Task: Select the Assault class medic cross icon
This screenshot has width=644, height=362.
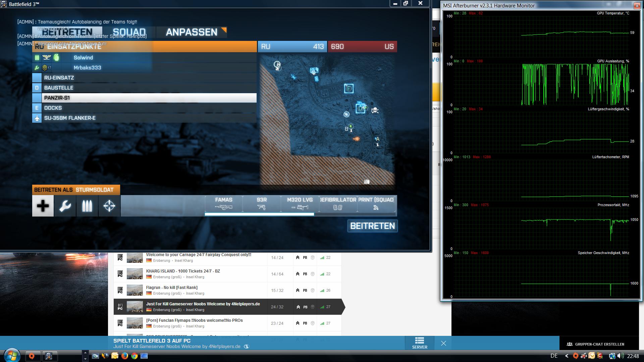Action: [43, 206]
